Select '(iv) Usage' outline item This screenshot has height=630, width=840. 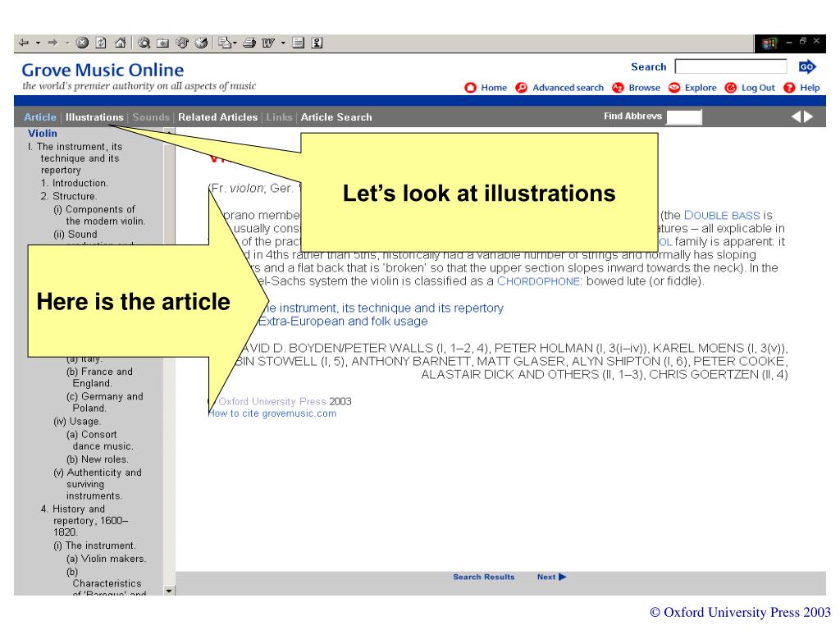(x=77, y=422)
